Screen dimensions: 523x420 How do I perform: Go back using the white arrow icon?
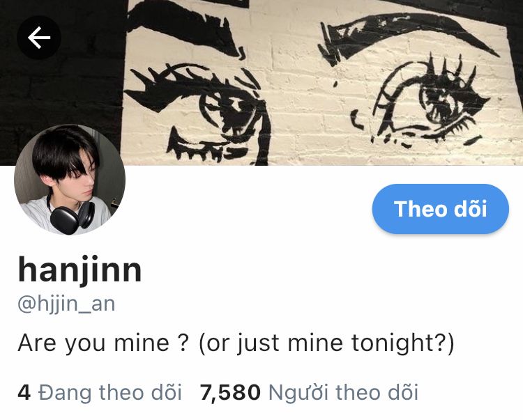38,38
